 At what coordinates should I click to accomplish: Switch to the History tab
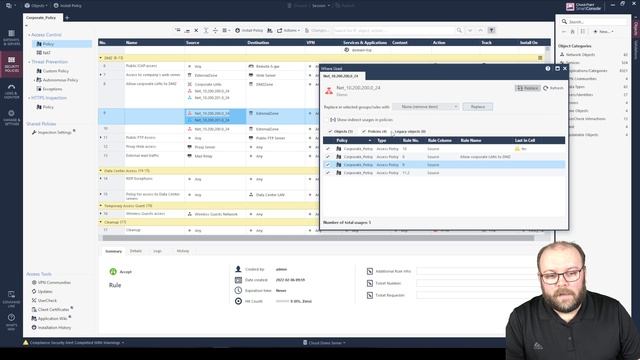tap(182, 251)
